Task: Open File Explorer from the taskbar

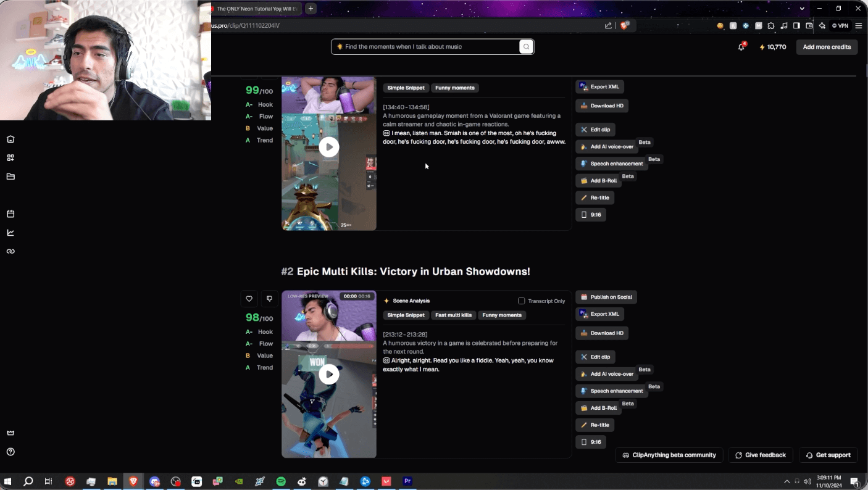Action: (112, 481)
